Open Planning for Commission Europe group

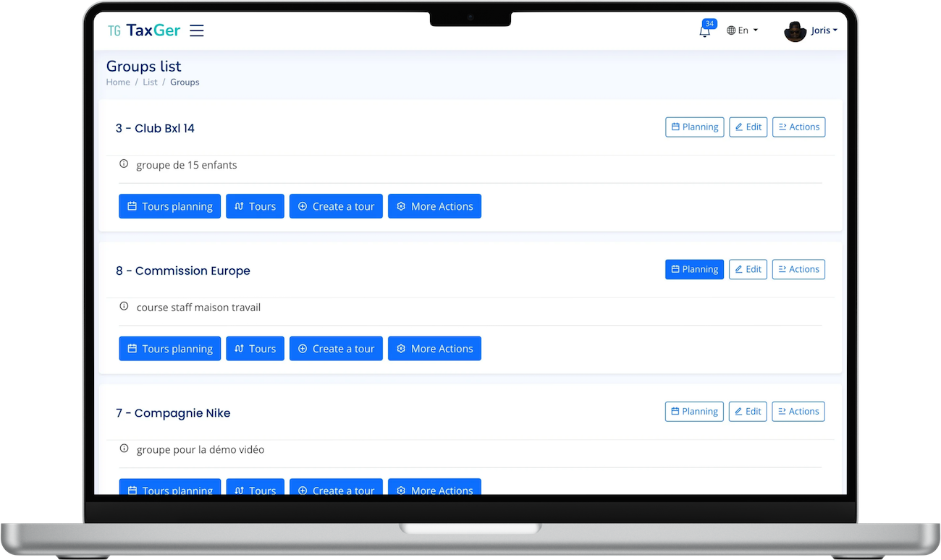694,269
